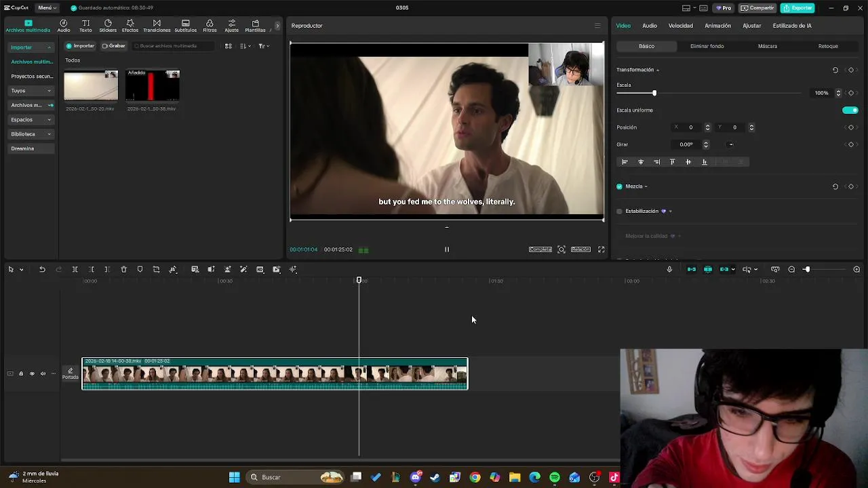868x488 pixels.
Task: Expand the Biblioteca sidebar section
Action: click(31, 134)
